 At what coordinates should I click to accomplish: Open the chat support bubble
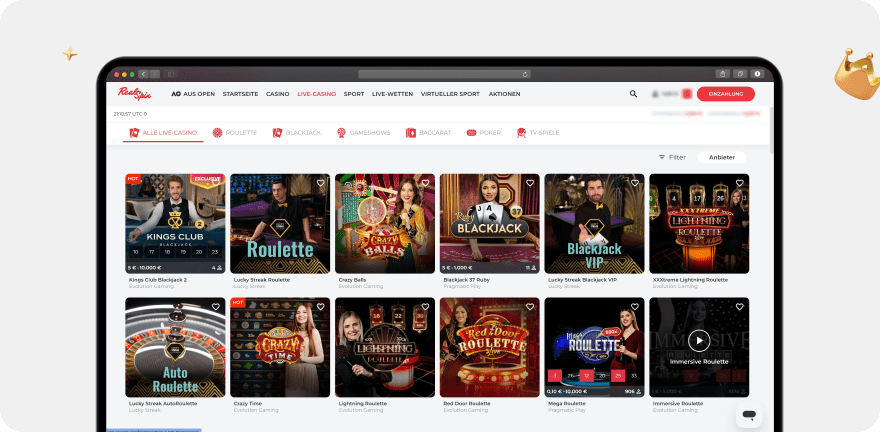coord(749,413)
